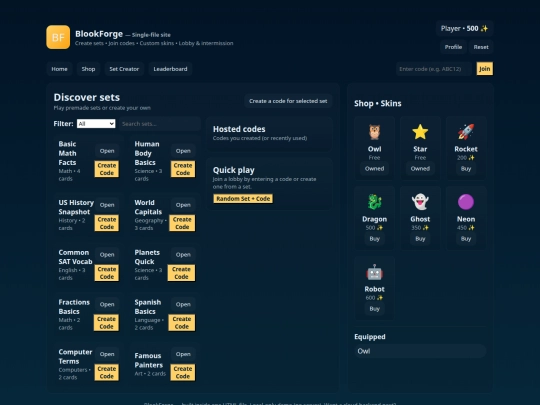The image size is (540, 405).
Task: Select the Robot skin emoji
Action: click(374, 272)
